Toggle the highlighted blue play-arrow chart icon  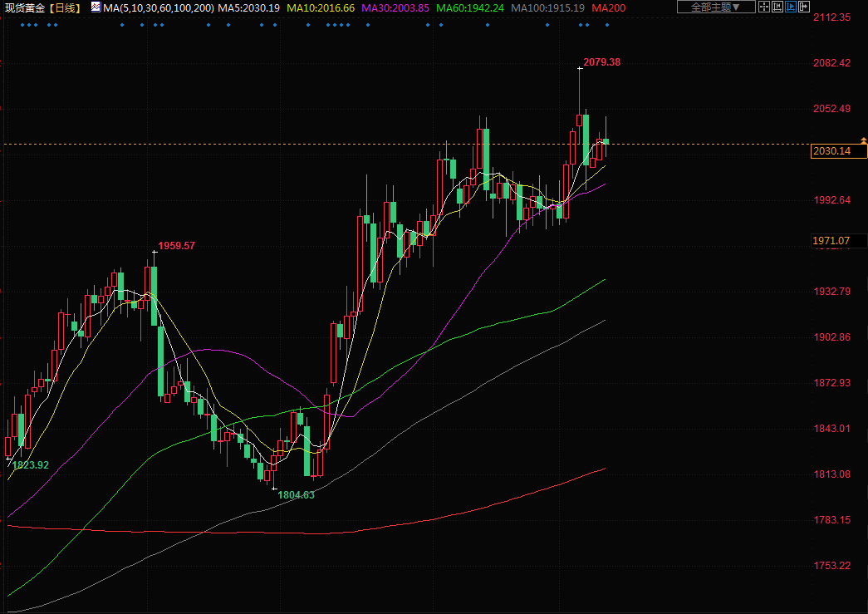pos(791,7)
